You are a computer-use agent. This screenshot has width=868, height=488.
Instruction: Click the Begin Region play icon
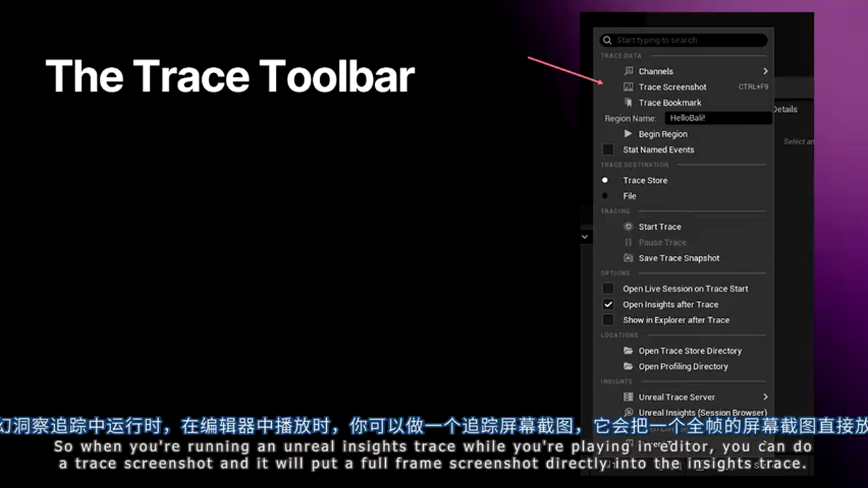tap(628, 134)
